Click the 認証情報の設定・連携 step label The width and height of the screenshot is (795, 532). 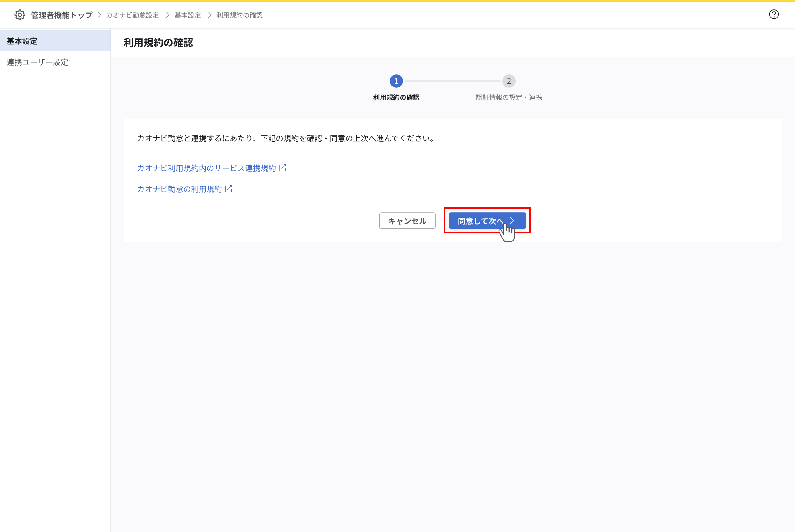[x=509, y=97]
